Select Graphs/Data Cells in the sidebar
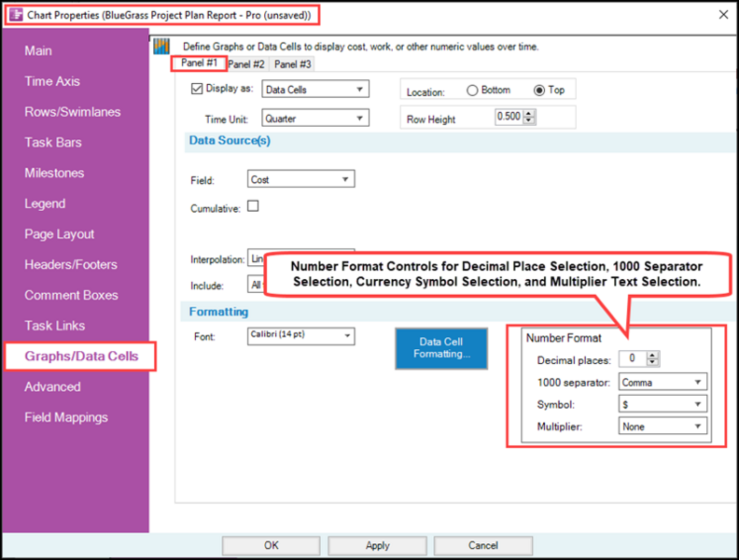Image resolution: width=739 pixels, height=560 pixels. [x=81, y=357]
